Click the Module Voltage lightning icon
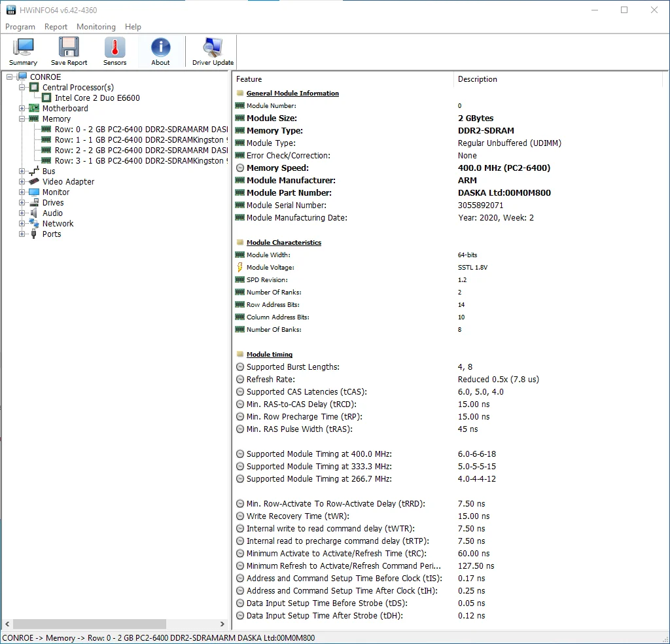This screenshot has width=670, height=644. pos(239,267)
